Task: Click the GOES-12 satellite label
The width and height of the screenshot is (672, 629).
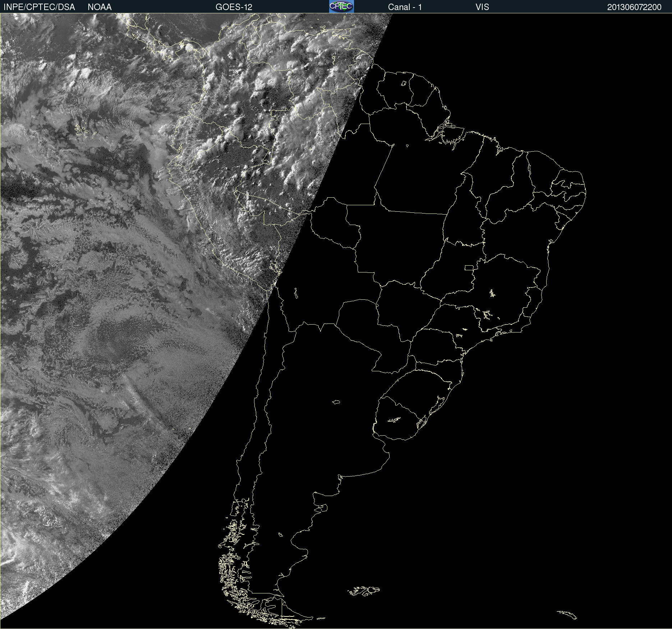Action: pyautogui.click(x=234, y=7)
